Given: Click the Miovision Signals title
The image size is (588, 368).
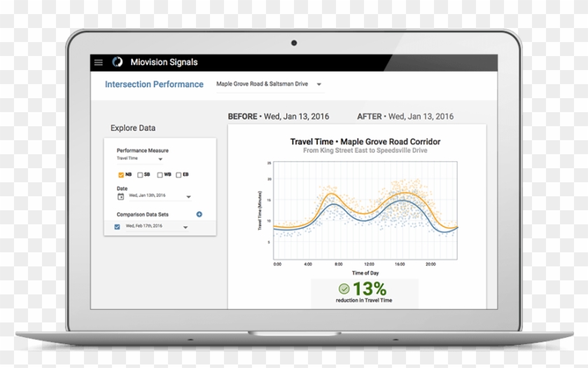Looking at the screenshot, I should (x=164, y=62).
